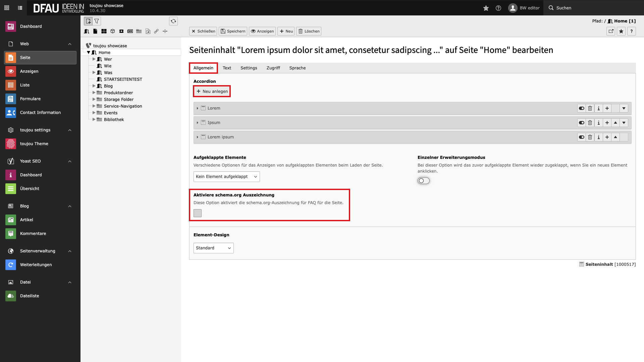The image size is (644, 362).
Task: Open the page tree filter icon
Action: point(97,21)
